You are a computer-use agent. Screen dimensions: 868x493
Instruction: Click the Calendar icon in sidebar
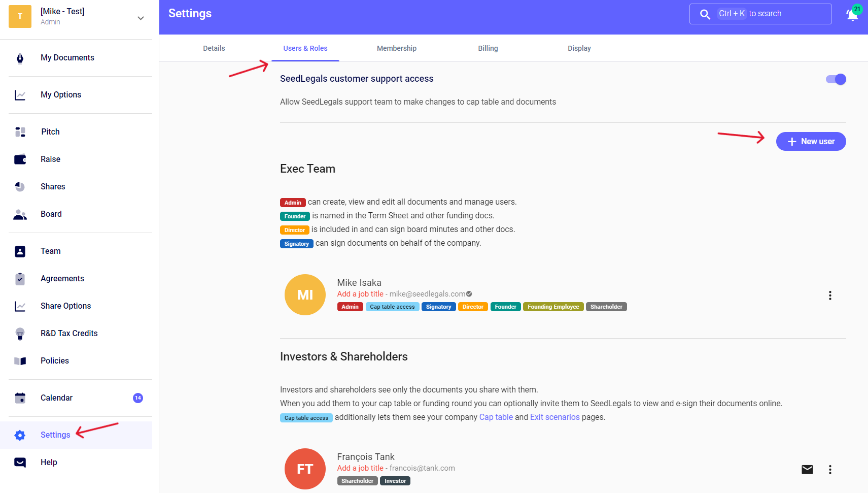point(20,398)
